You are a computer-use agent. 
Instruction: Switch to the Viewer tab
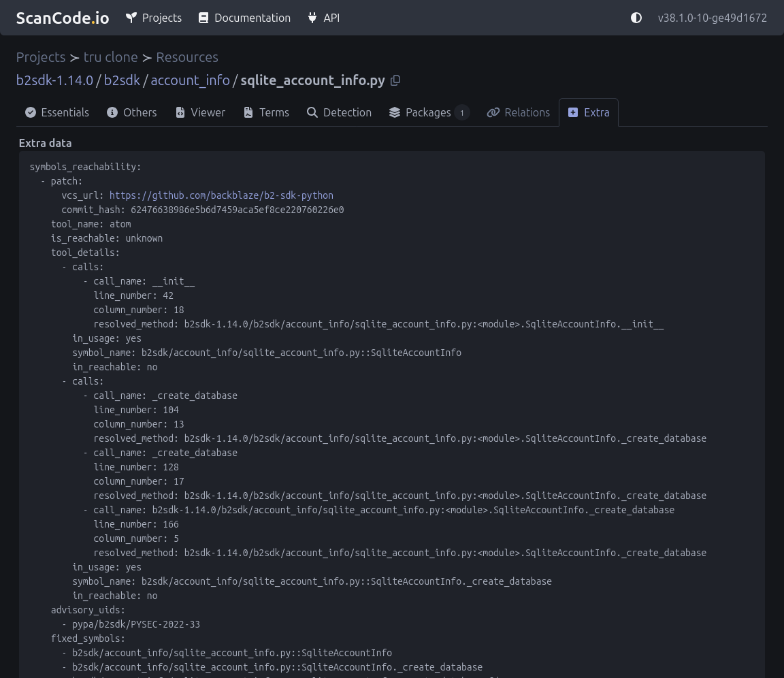coord(200,112)
